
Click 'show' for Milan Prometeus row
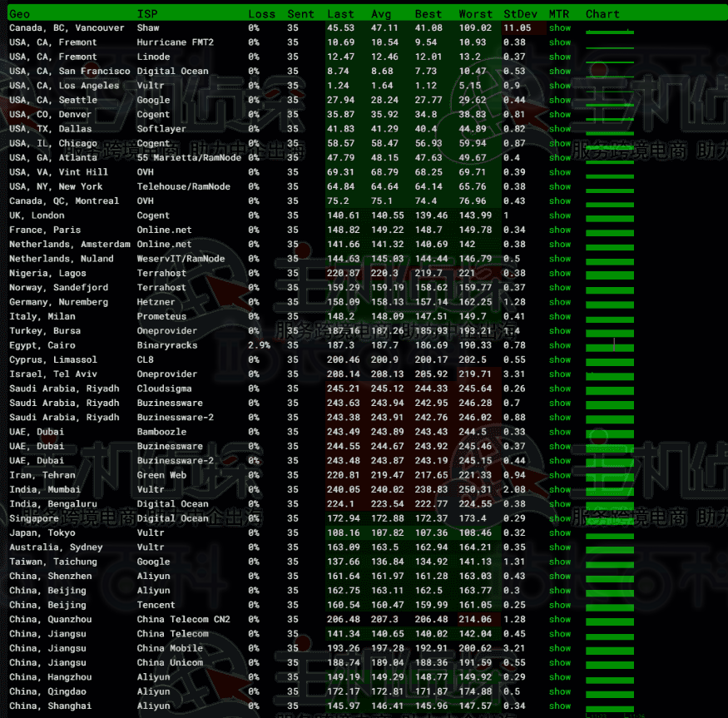click(559, 316)
